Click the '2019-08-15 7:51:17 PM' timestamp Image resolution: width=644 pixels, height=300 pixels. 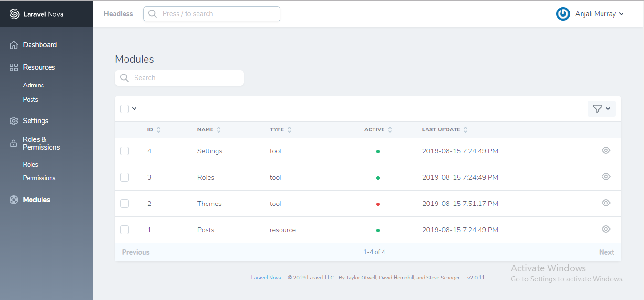pos(460,204)
